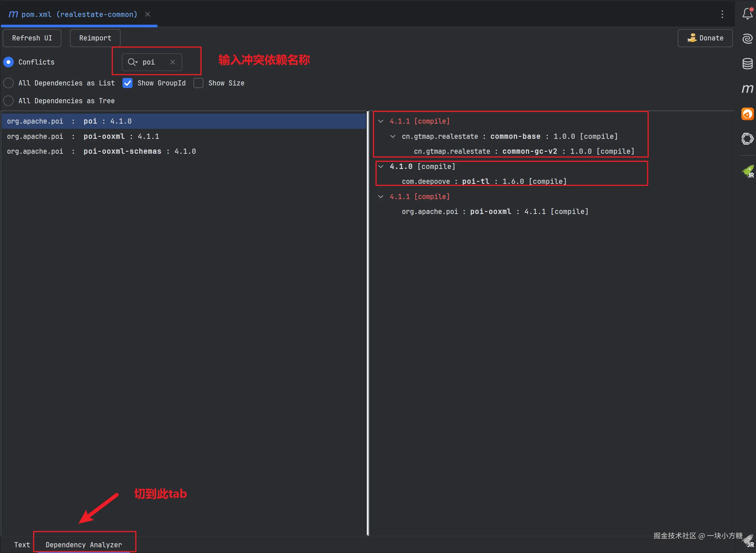Switch to the Text tab
Screen dimensions: 756x553
pyautogui.click(x=22, y=545)
